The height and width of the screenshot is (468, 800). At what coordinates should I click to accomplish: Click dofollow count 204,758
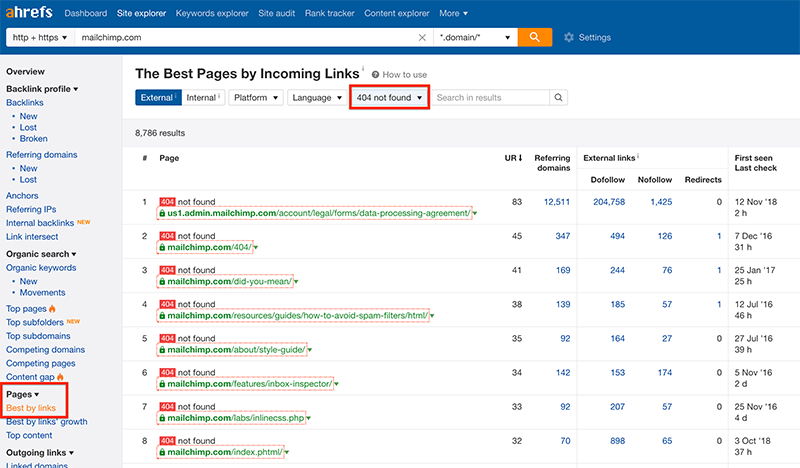[x=609, y=202]
